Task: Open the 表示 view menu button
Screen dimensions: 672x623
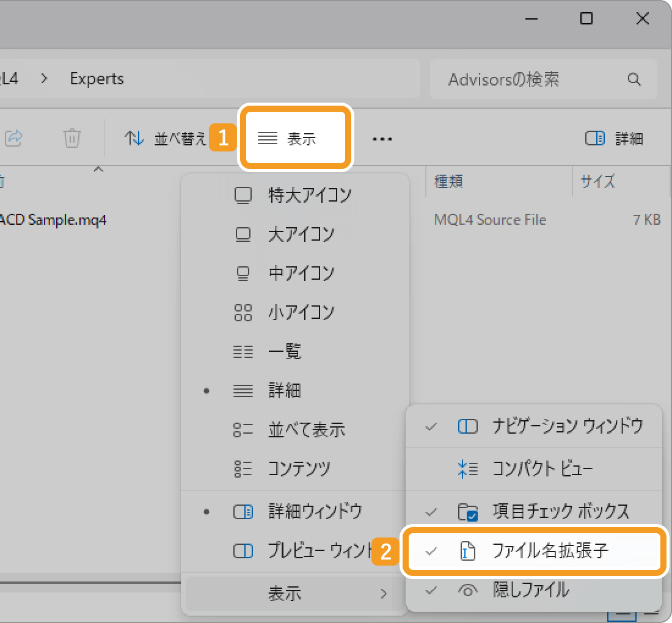Action: point(295,139)
